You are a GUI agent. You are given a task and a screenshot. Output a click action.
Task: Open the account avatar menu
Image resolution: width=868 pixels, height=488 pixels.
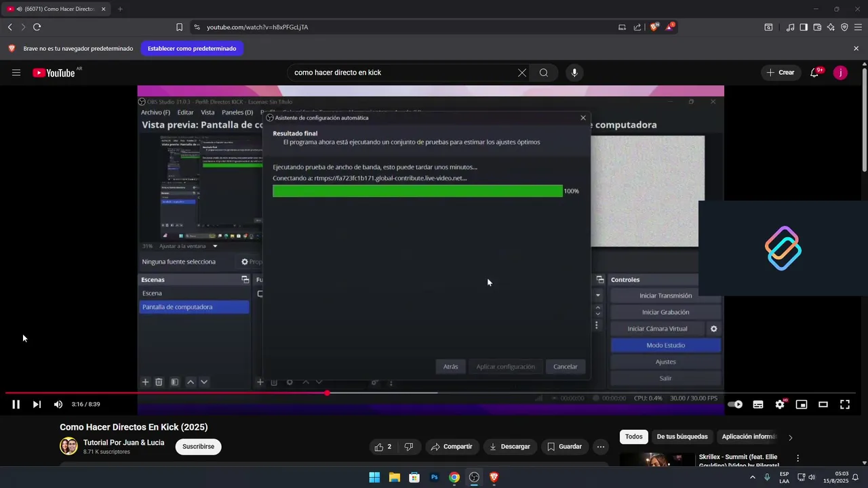840,73
